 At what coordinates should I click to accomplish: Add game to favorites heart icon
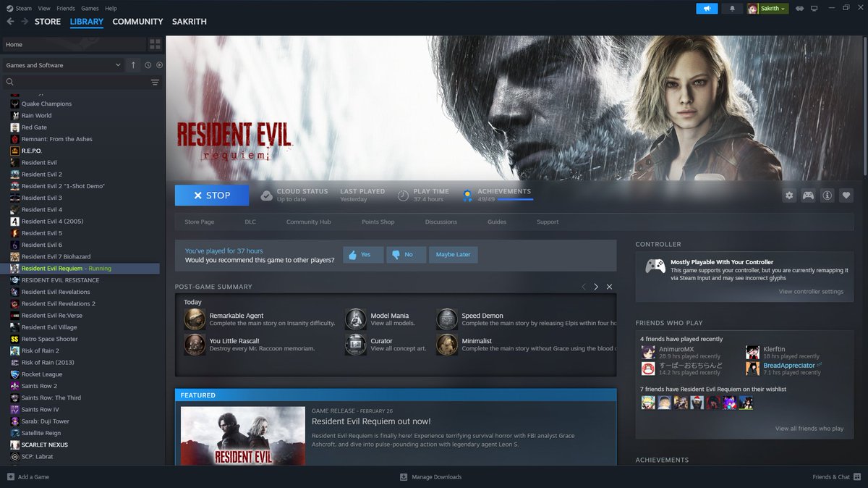pyautogui.click(x=846, y=195)
